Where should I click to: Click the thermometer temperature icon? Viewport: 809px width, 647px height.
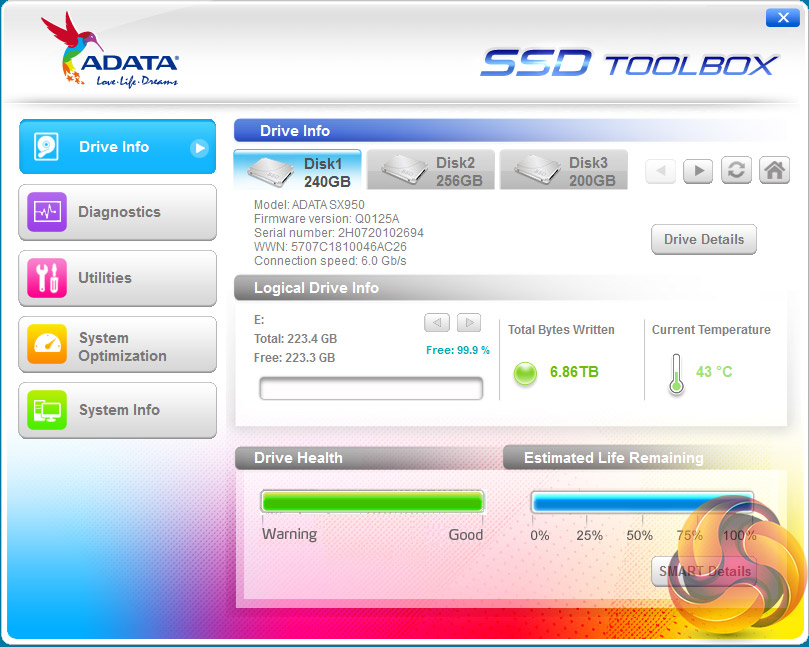676,374
